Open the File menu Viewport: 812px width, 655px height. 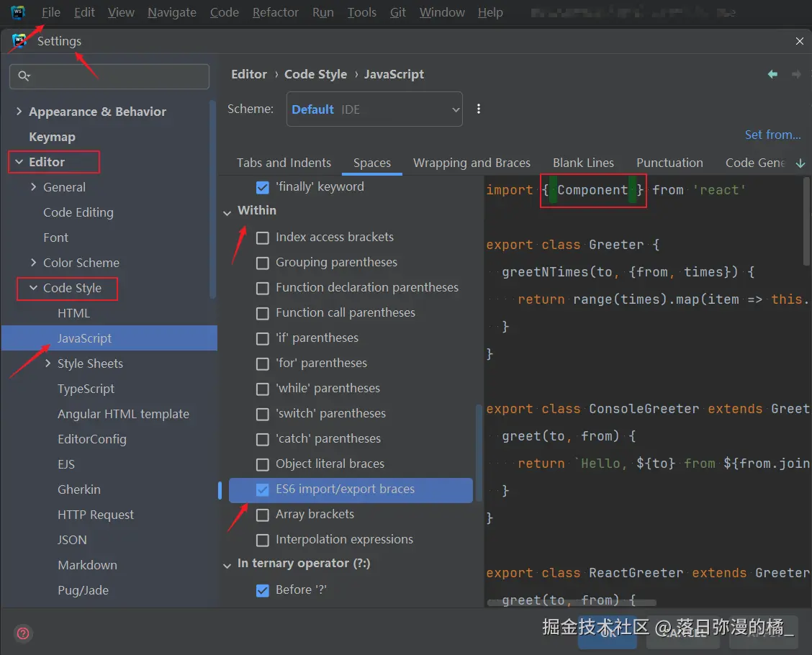[50, 12]
